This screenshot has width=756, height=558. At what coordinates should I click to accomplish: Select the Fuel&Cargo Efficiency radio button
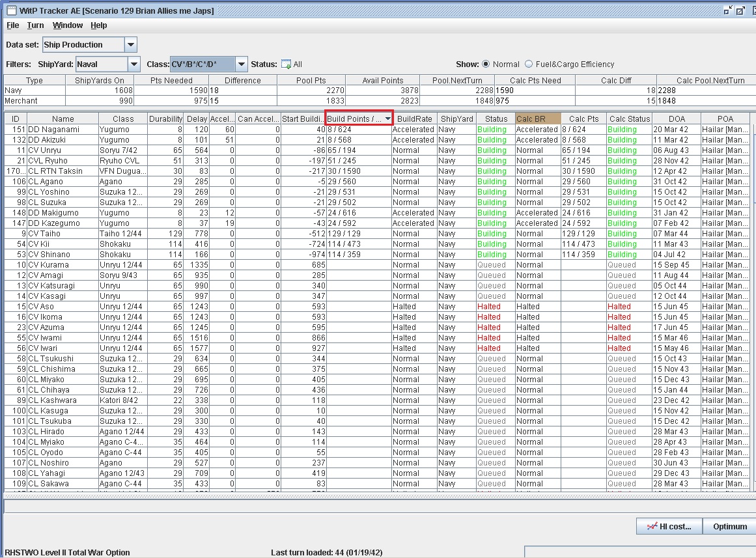tap(529, 64)
